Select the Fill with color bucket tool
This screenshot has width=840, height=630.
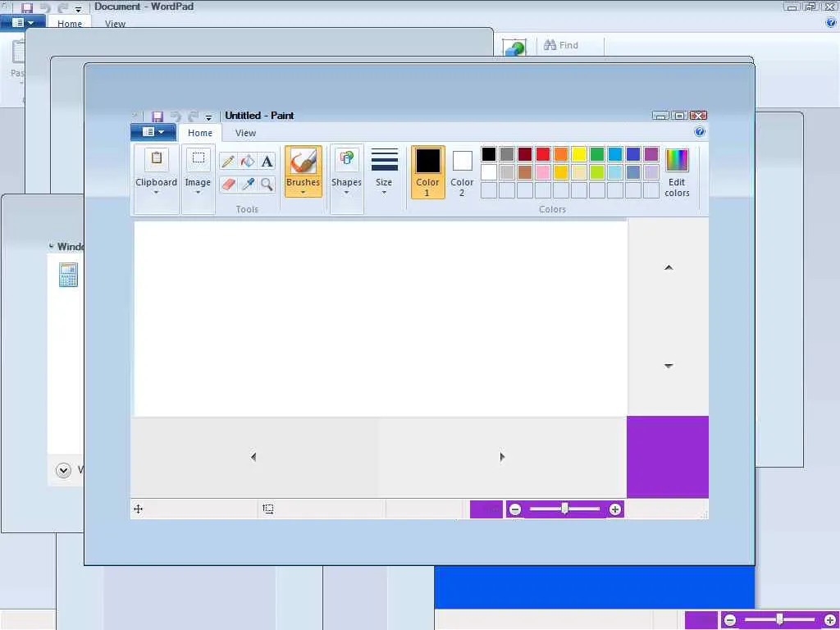248,161
